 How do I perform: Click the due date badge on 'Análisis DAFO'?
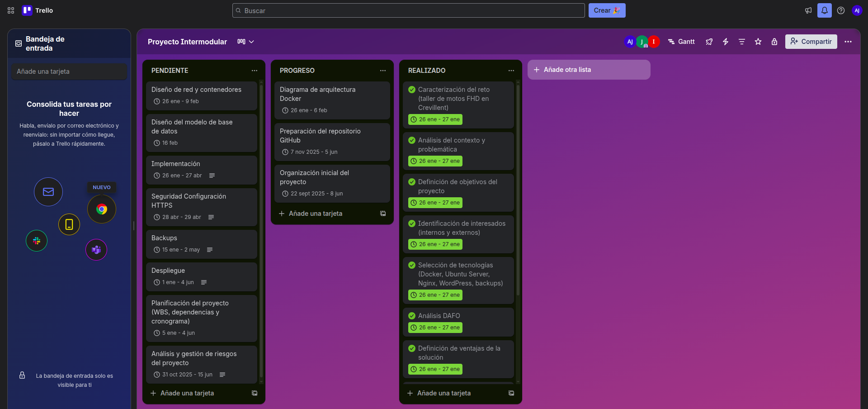point(435,328)
